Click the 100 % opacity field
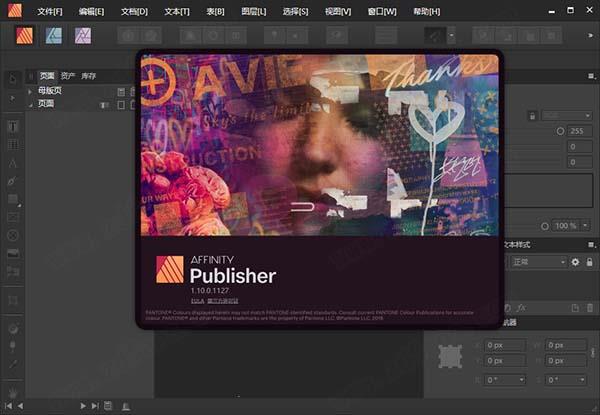Viewport: 600px width, 415px height. pyautogui.click(x=566, y=226)
